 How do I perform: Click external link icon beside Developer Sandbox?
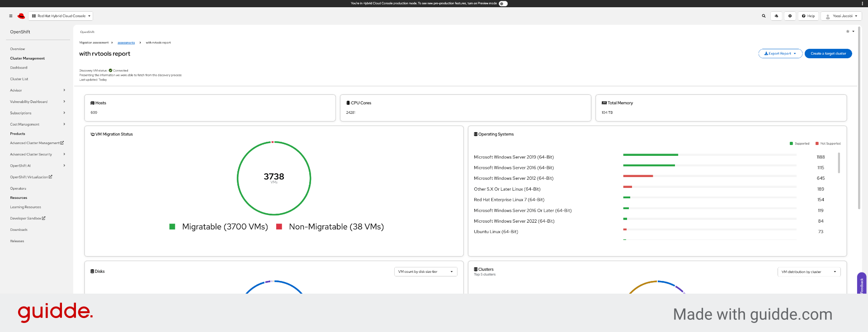coord(44,218)
